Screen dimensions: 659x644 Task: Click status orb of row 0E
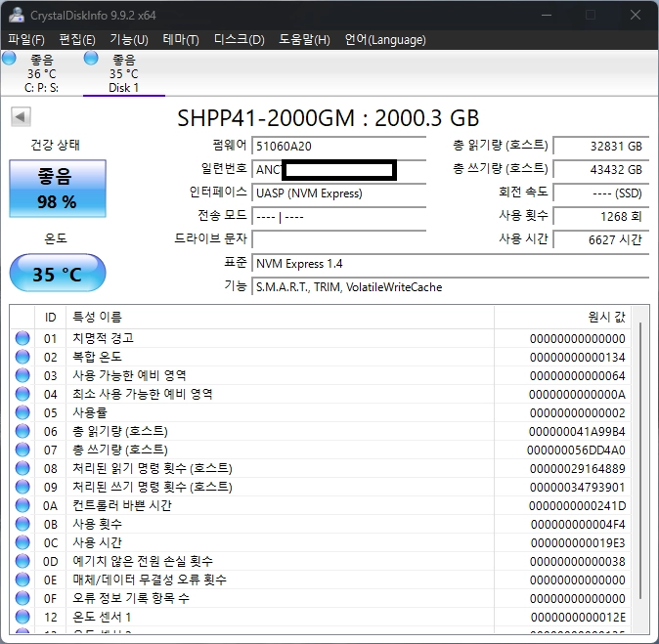[22, 580]
